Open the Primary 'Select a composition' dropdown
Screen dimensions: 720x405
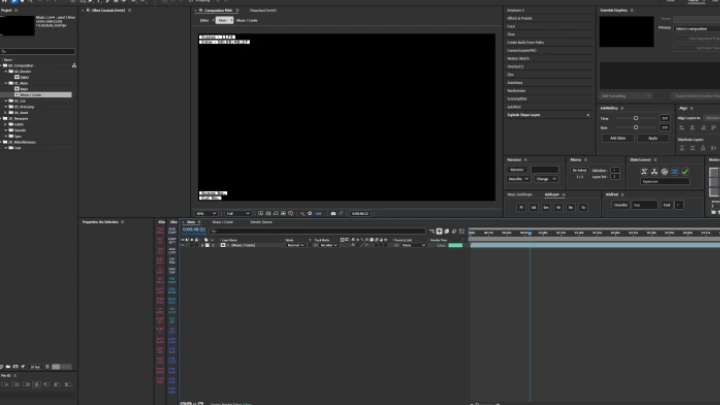point(697,28)
